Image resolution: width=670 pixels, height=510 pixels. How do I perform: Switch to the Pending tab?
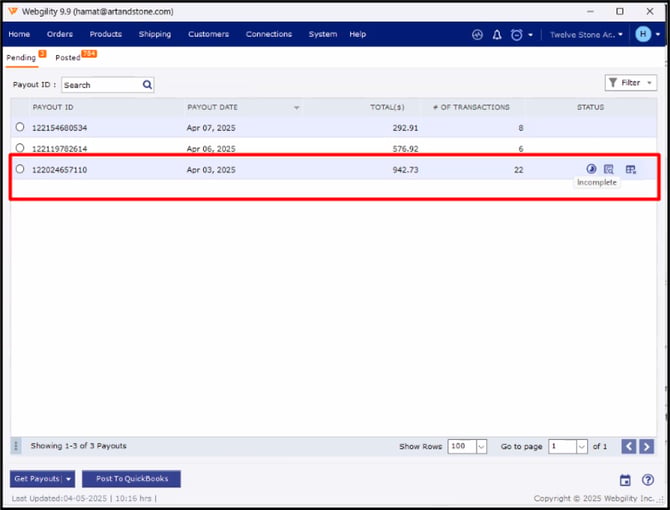click(21, 58)
